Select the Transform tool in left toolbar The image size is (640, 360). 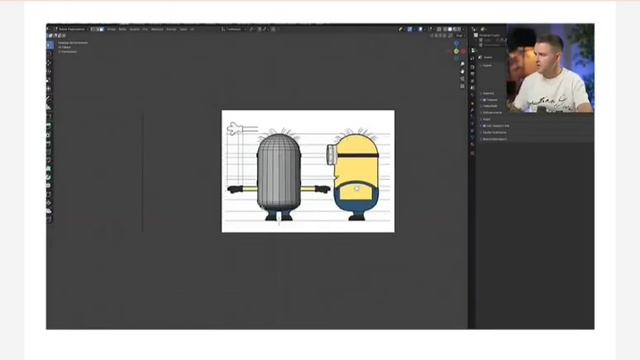click(x=50, y=89)
